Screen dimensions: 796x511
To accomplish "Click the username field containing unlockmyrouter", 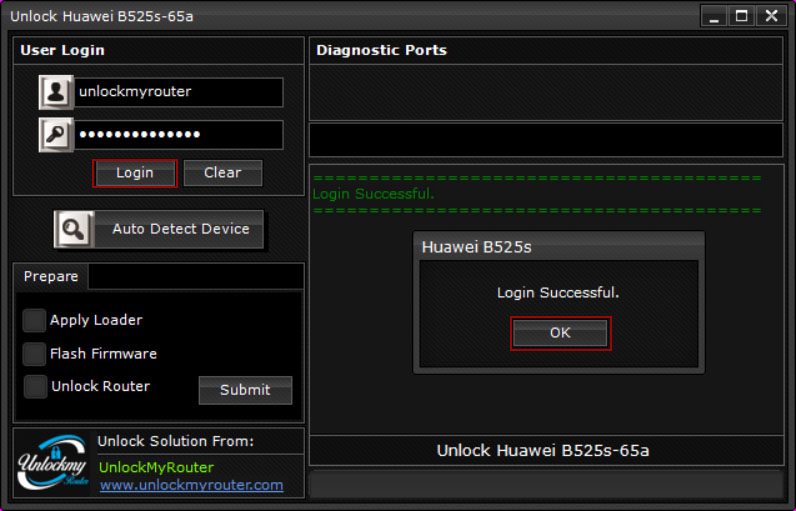I will [x=178, y=92].
